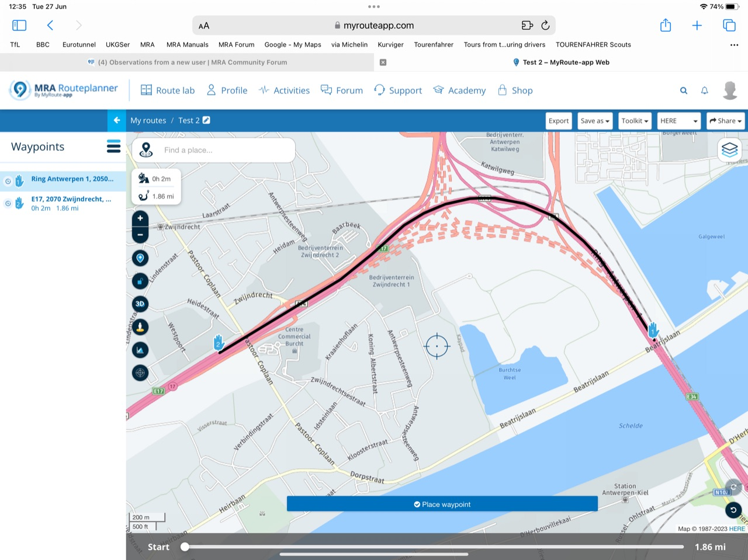Toggle clock icon of E17 Zwijndrecht waypoint
This screenshot has width=748, height=560.
8,203
